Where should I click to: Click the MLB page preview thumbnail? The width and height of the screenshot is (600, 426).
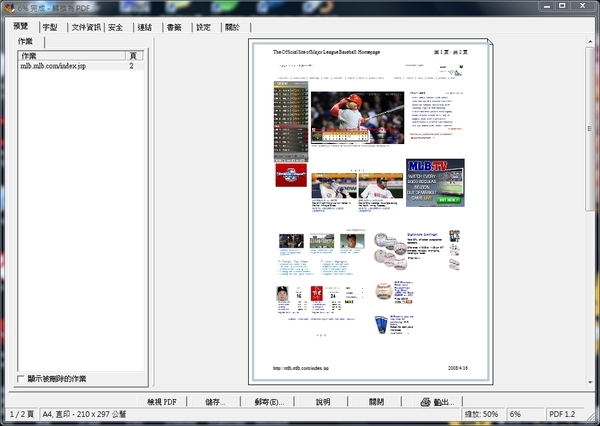pos(369,210)
